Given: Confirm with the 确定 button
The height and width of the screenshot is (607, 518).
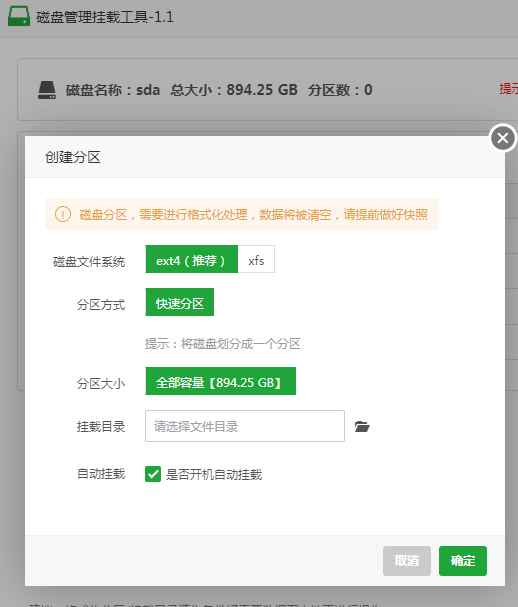Looking at the screenshot, I should coord(463,561).
